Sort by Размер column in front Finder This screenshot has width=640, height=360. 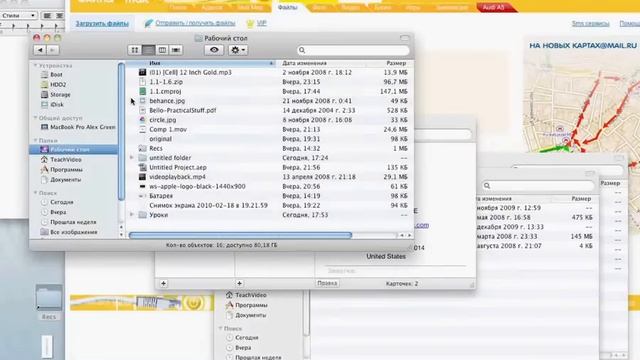[x=390, y=63]
